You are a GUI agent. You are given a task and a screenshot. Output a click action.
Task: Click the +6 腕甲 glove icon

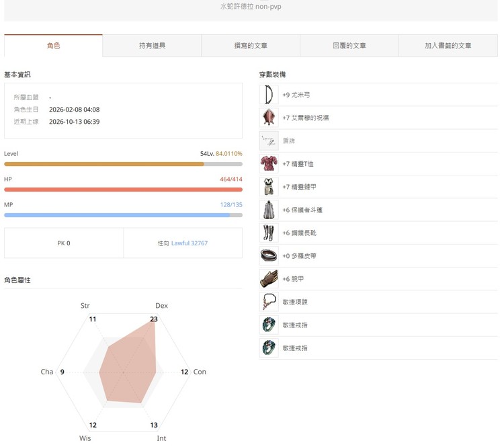pyautogui.click(x=269, y=279)
